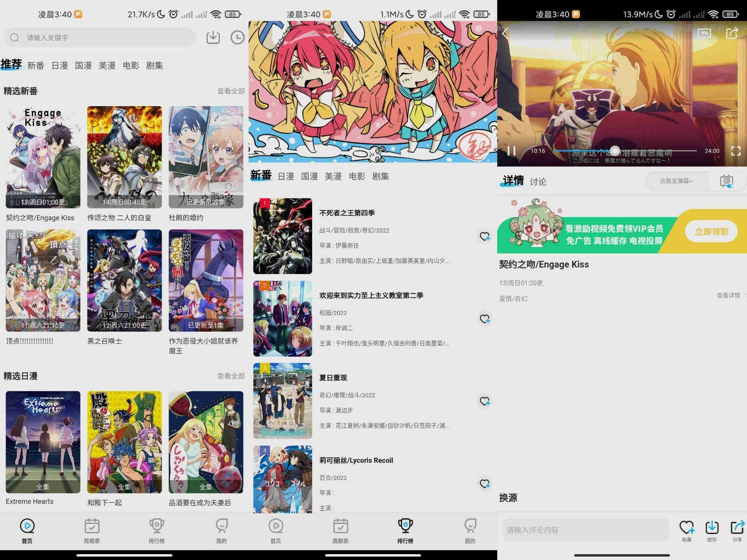Enter fullscreen mode in video player
The height and width of the screenshot is (560, 747).
[735, 151]
